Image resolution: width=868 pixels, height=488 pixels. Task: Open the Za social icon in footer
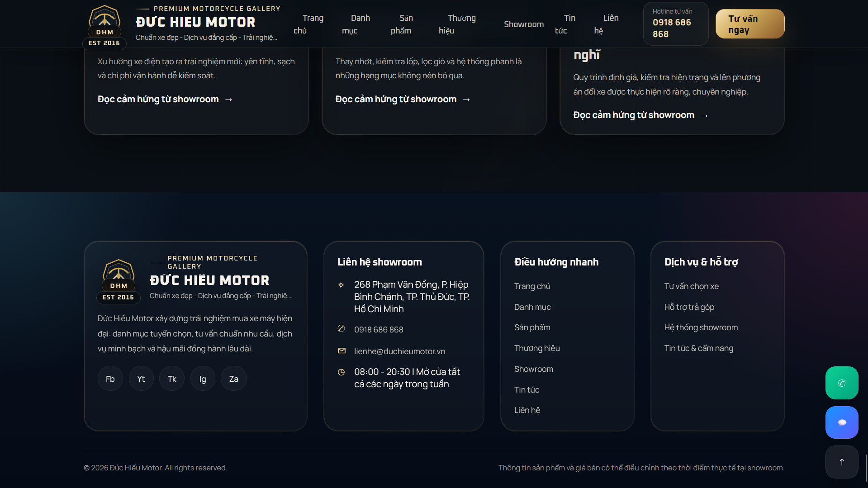click(234, 379)
